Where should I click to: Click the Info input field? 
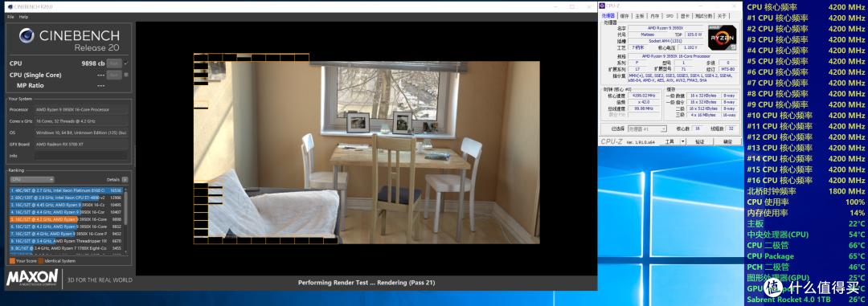81,156
